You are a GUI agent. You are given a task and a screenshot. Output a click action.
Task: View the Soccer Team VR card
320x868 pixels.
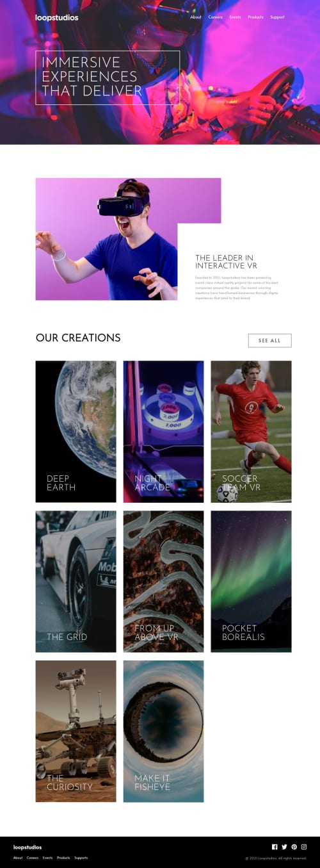pos(251,432)
